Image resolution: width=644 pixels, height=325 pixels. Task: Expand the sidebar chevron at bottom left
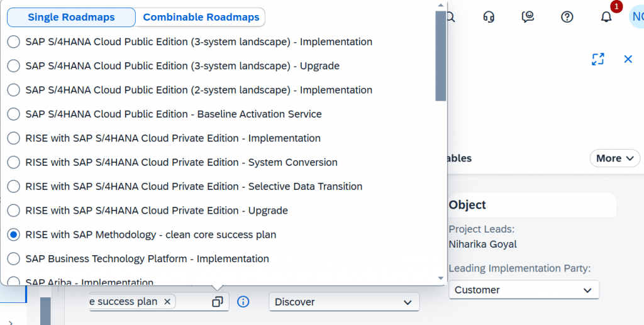pyautogui.click(x=11, y=322)
